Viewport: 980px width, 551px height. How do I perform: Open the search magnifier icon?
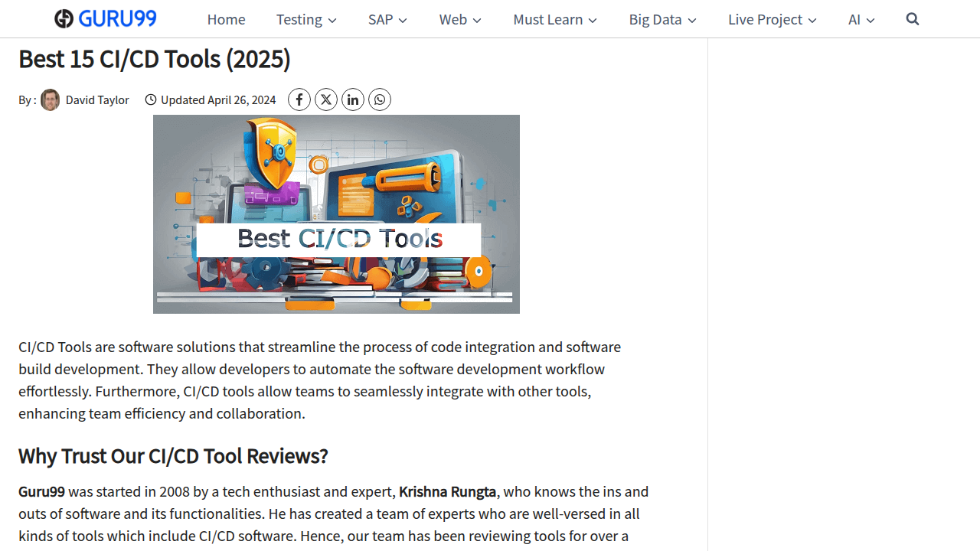[x=912, y=19]
